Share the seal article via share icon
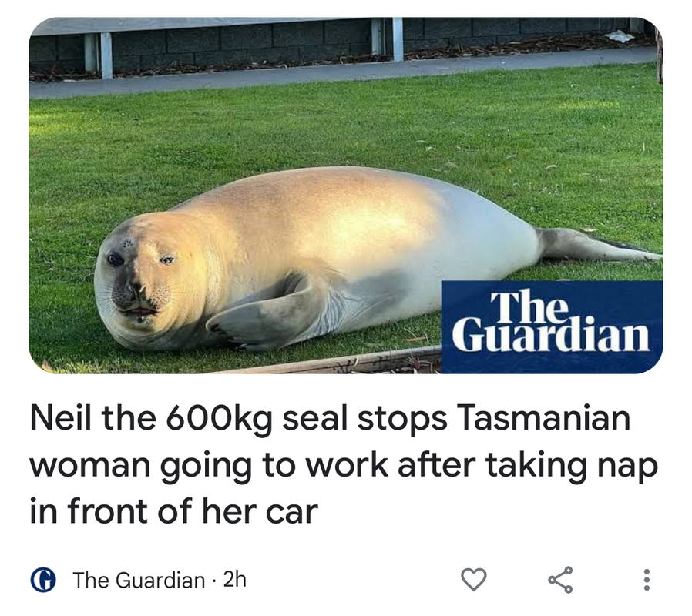The width and height of the screenshot is (692, 616). (560, 579)
